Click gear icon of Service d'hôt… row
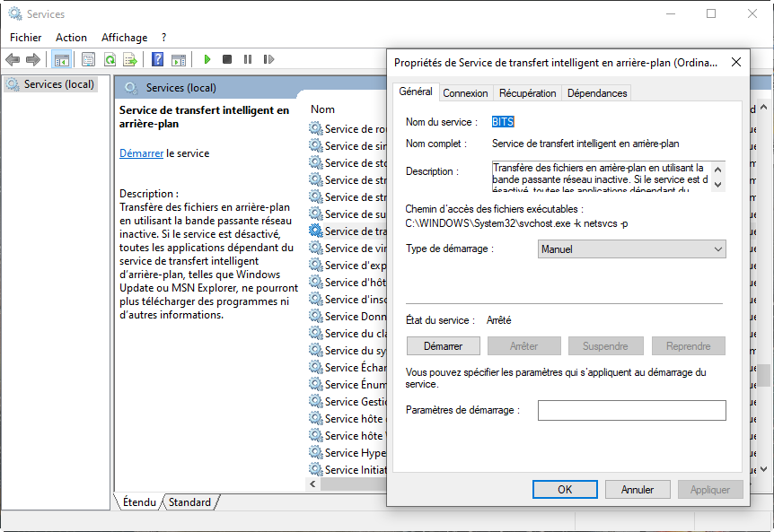The image size is (774, 532). pyautogui.click(x=316, y=282)
